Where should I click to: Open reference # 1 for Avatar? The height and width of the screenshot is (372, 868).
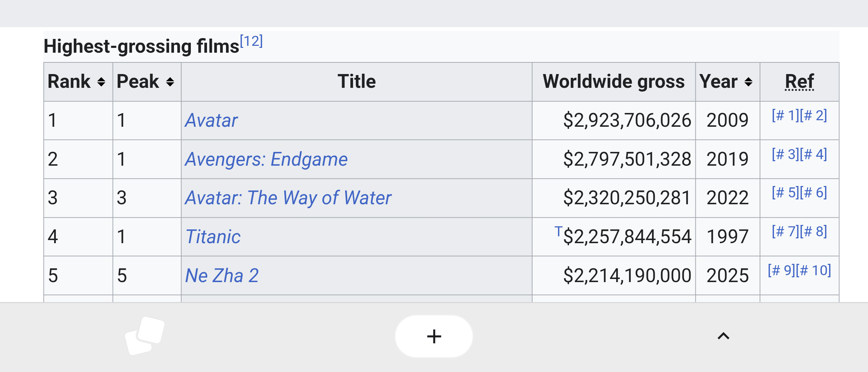785,115
